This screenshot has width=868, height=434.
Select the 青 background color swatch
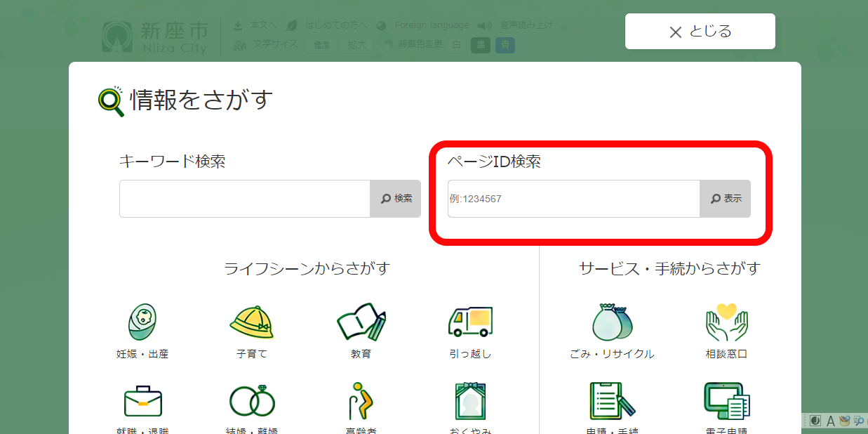click(505, 44)
